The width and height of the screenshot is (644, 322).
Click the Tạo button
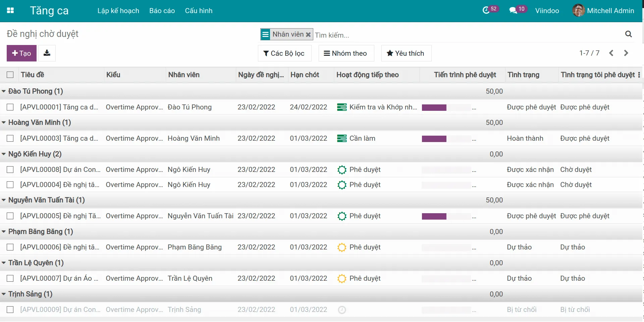click(21, 53)
